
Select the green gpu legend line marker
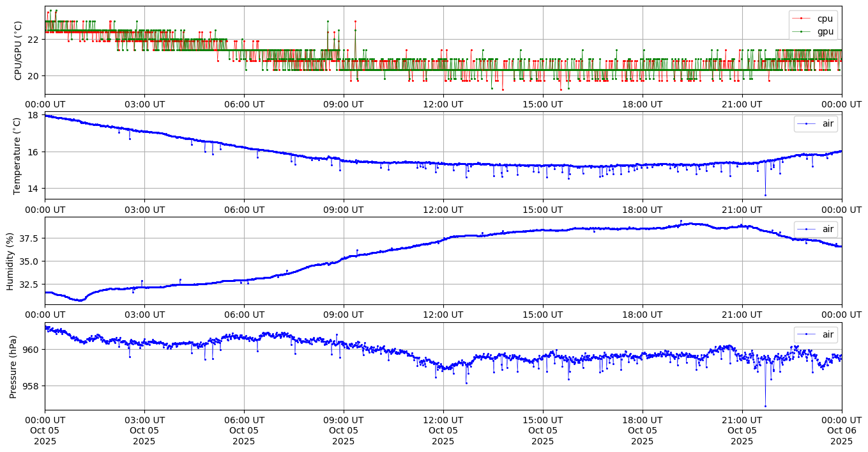(802, 31)
